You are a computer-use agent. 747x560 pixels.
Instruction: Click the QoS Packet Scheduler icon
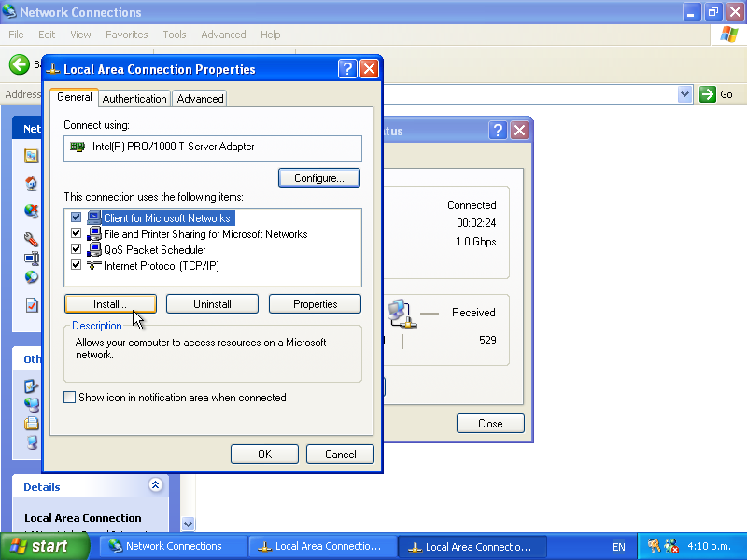(94, 249)
